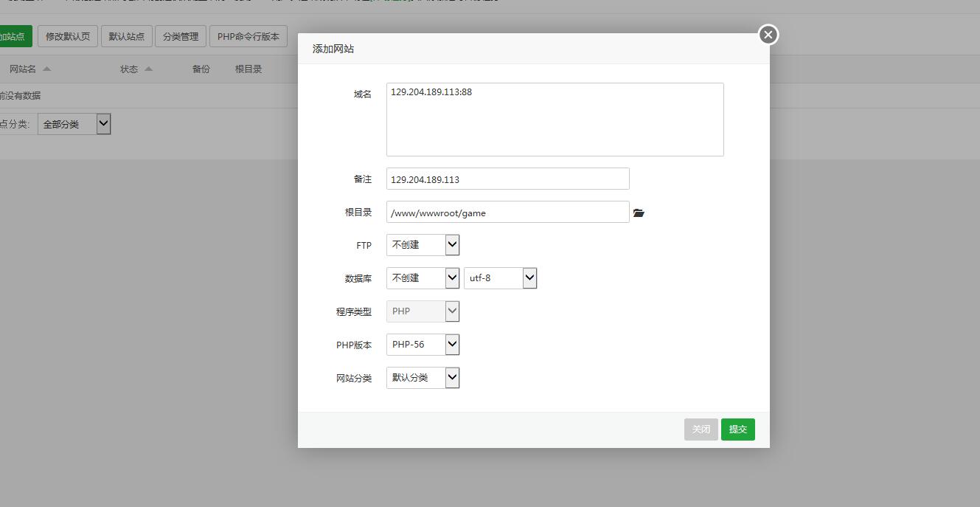Expand the 网站分类 默认分类 dropdown
The width and height of the screenshot is (980, 507).
(x=423, y=378)
